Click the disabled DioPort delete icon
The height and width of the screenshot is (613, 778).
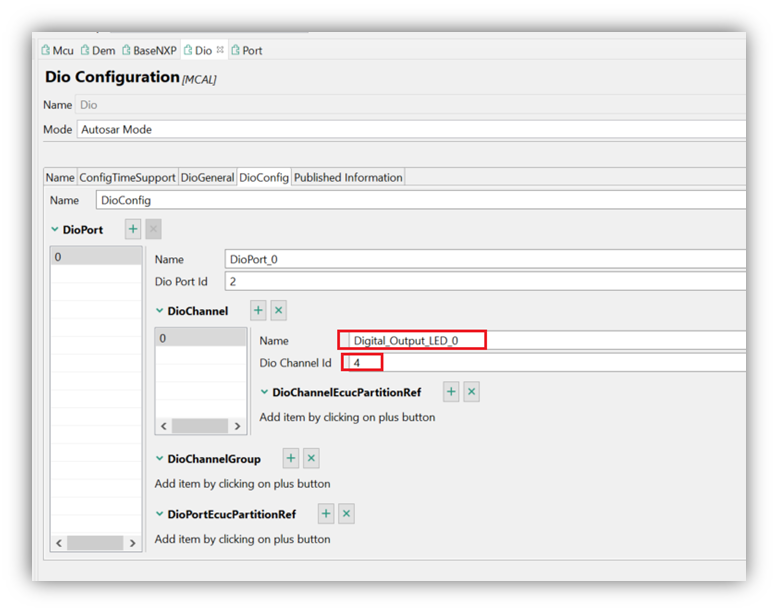(153, 229)
